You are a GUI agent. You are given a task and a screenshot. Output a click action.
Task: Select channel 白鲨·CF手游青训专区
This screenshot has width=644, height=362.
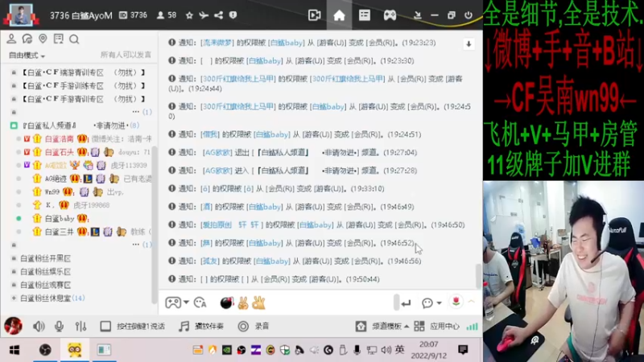point(82,98)
